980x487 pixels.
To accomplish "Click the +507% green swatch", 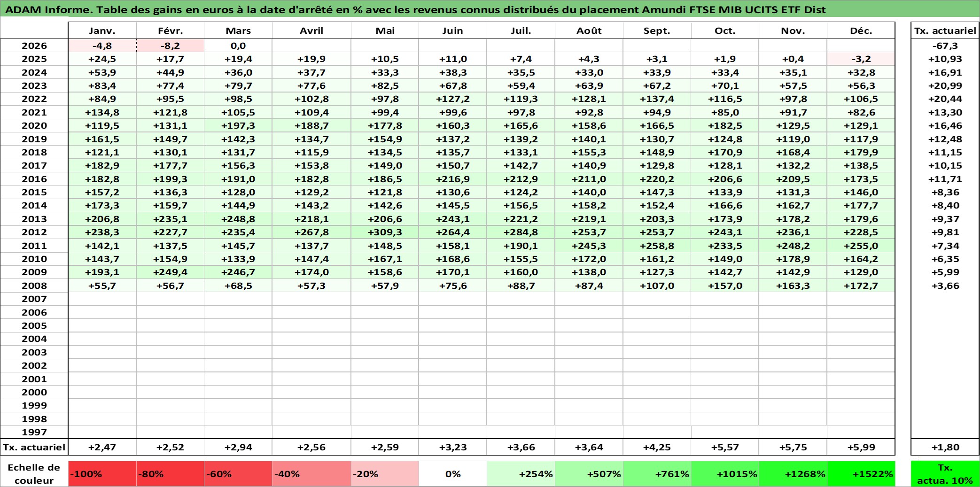I will 589,474.
